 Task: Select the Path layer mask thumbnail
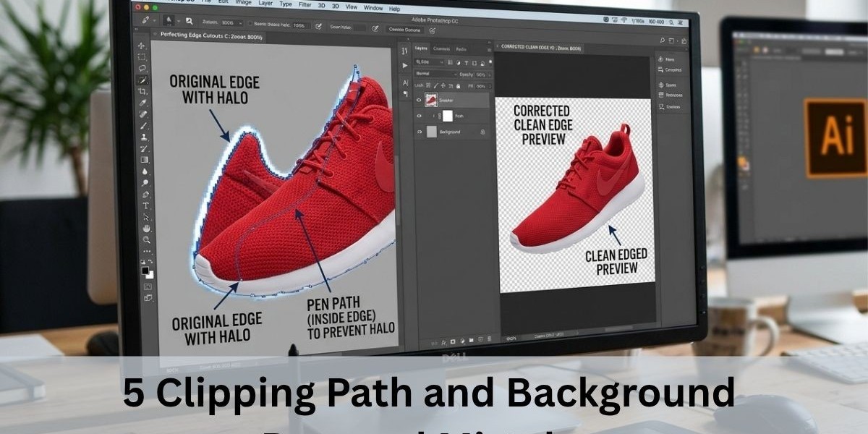[448, 116]
